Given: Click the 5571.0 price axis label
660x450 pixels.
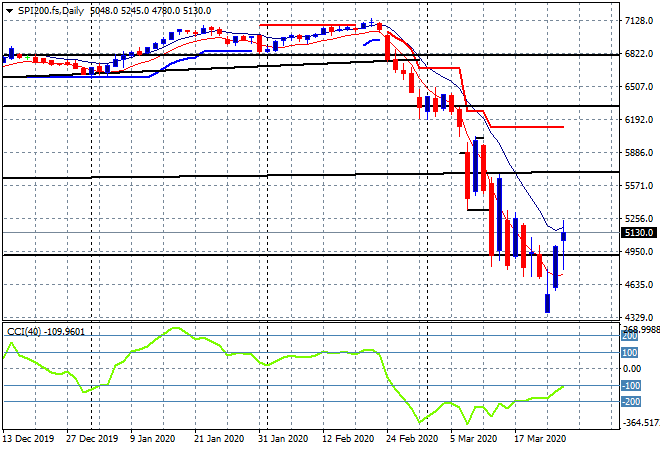Looking at the screenshot, I should 639,186.
